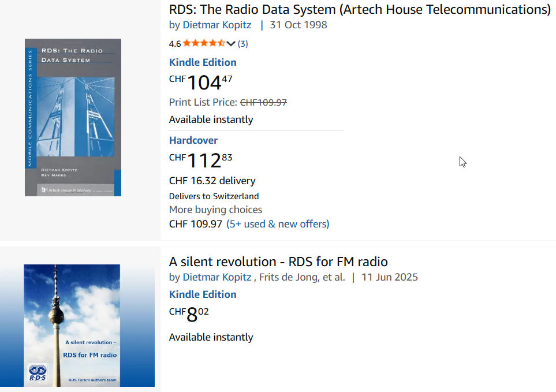Click the CHF 8.02 Kindle price

click(189, 314)
